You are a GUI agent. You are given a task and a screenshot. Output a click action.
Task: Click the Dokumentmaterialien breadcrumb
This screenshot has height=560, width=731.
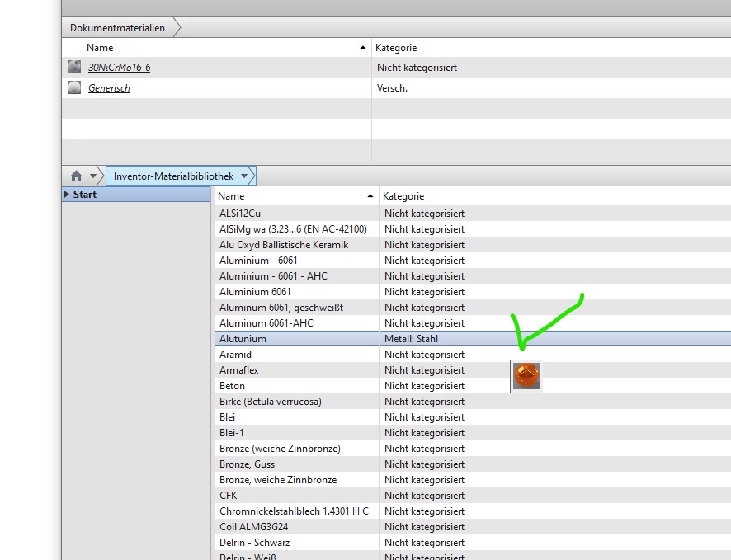(117, 28)
